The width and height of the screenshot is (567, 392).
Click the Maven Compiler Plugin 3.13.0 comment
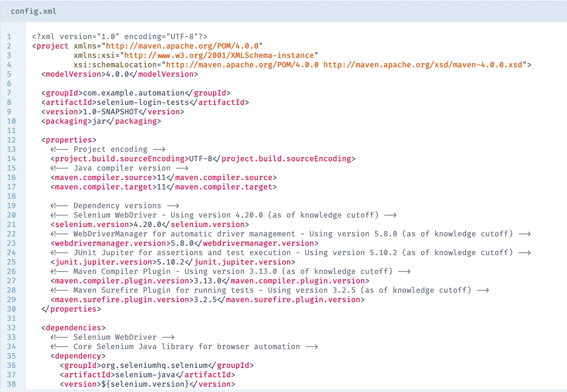pos(231,271)
